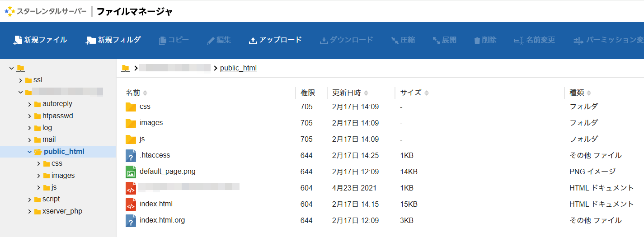The image size is (644, 237).
Task: Collapse the public_html tree node
Action: point(29,152)
